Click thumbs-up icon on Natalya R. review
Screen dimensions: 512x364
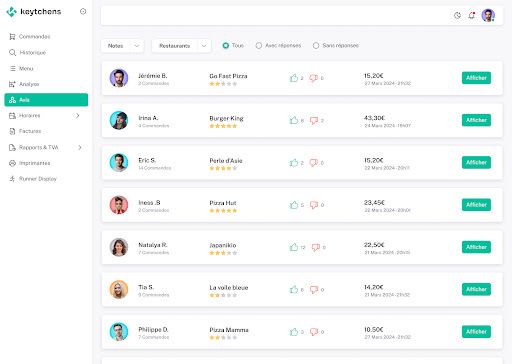[294, 247]
